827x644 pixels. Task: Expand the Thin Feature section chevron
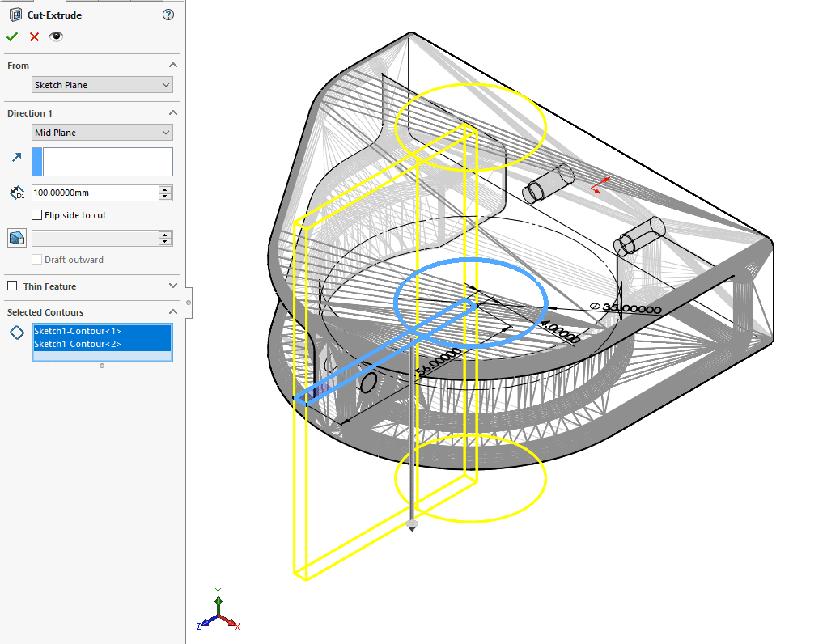coord(173,286)
